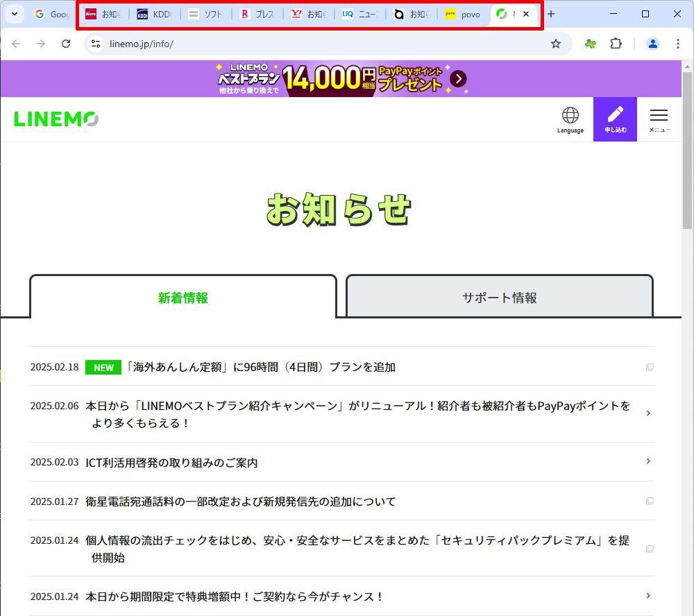The image size is (694, 616).
Task: Click the green NEW badge
Action: tap(103, 367)
